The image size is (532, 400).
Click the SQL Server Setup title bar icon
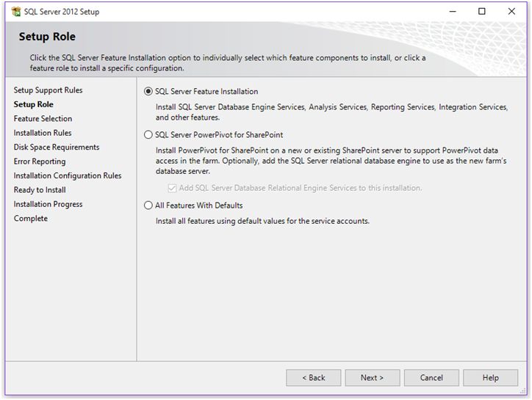point(16,11)
